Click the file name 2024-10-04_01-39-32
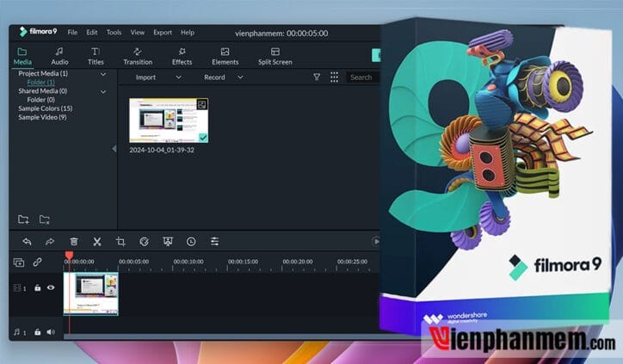 coord(162,151)
